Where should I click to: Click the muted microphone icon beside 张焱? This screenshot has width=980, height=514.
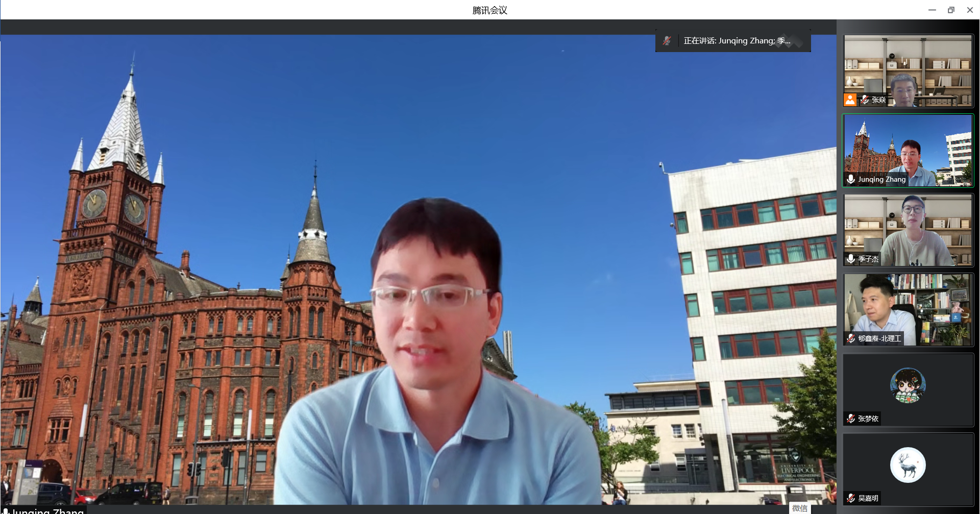click(865, 100)
